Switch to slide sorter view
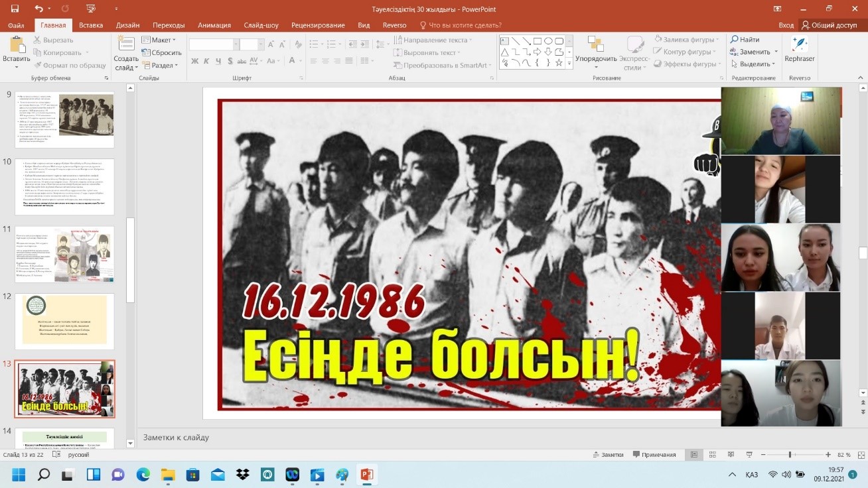868x488 pixels. click(x=713, y=455)
